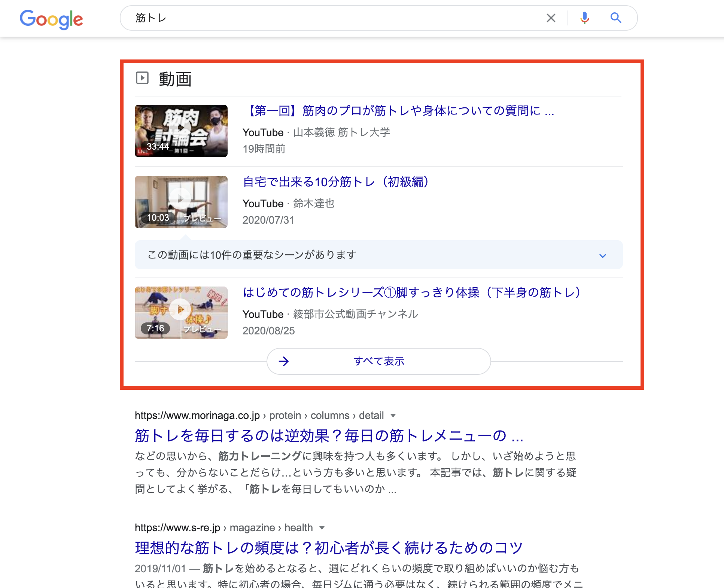Play the 7:16 脚すっきり体操 video thumbnail
The width and height of the screenshot is (724, 588).
[181, 313]
